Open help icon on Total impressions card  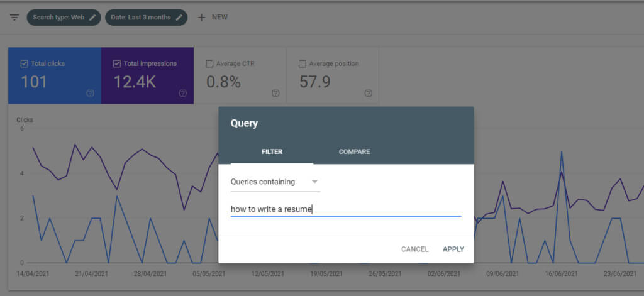click(x=183, y=94)
